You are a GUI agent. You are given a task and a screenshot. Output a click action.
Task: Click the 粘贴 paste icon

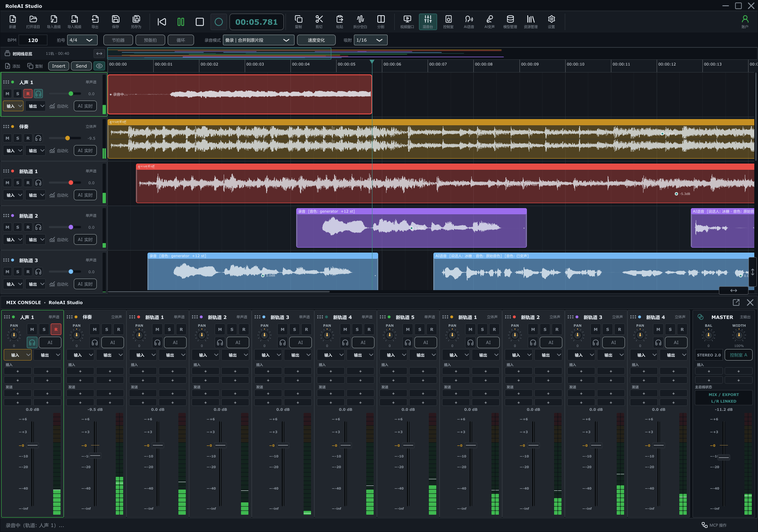340,21
